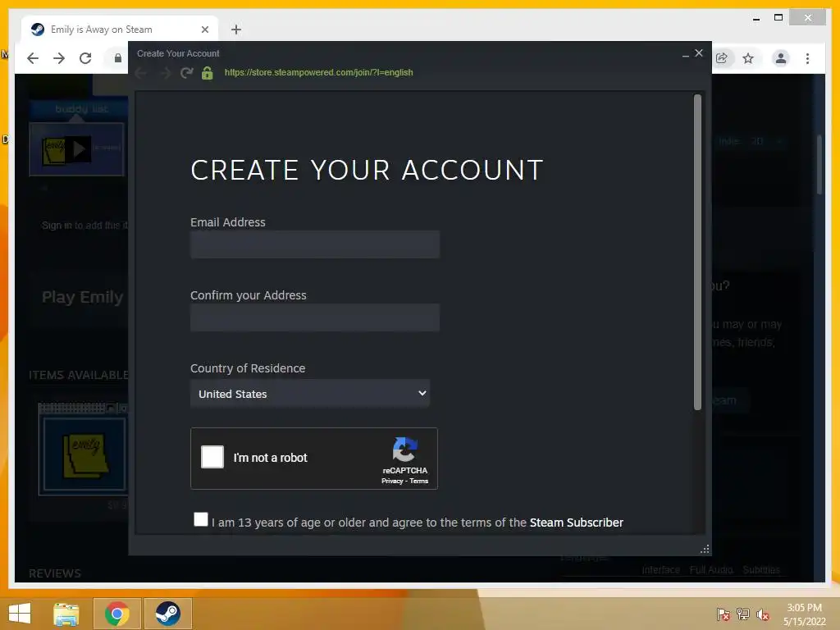Open Chrome's share page icon
This screenshot has height=630, width=840.
[x=722, y=58]
